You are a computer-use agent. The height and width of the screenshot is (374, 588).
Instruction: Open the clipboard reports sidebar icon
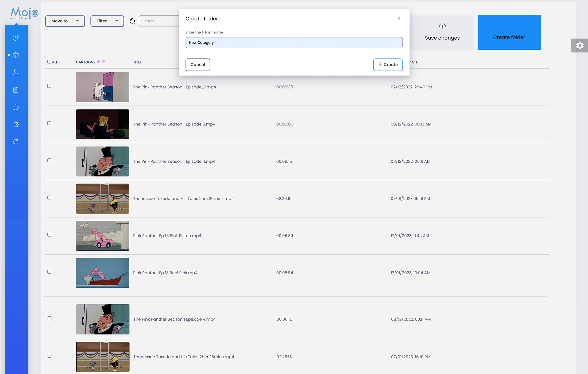tap(16, 90)
